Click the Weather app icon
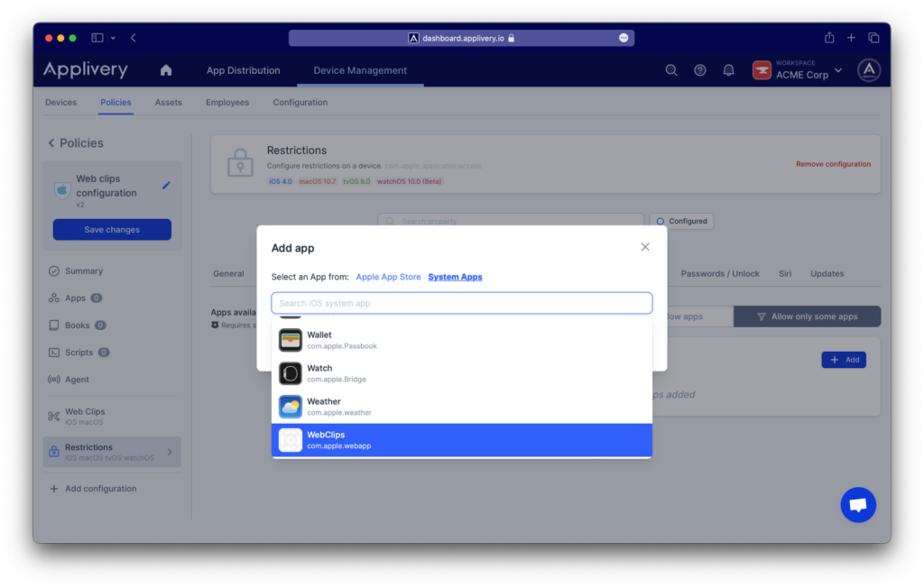The image size is (924, 587). pos(290,407)
